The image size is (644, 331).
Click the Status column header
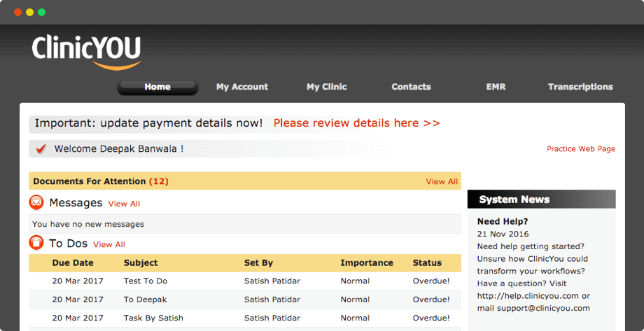427,263
